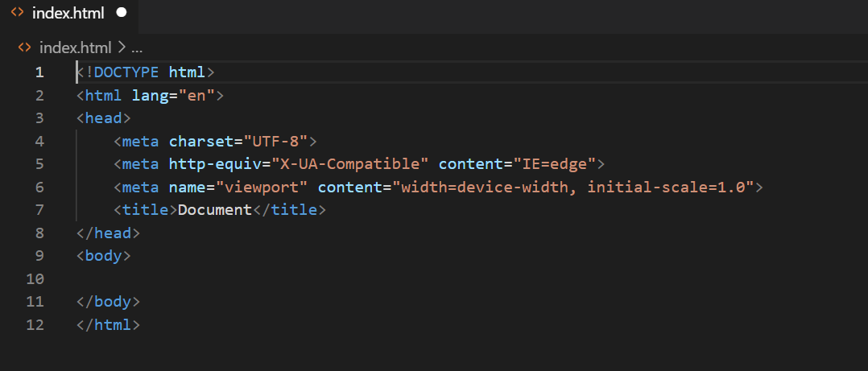Image resolution: width=868 pixels, height=371 pixels.
Task: Click the lang attribute on line 2
Action: click(150, 96)
